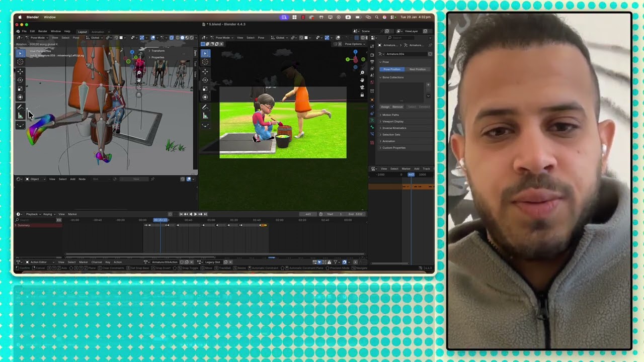644x362 pixels.
Task: Open the Pose Mode dropdown in the left viewport
Action: pyautogui.click(x=37, y=38)
